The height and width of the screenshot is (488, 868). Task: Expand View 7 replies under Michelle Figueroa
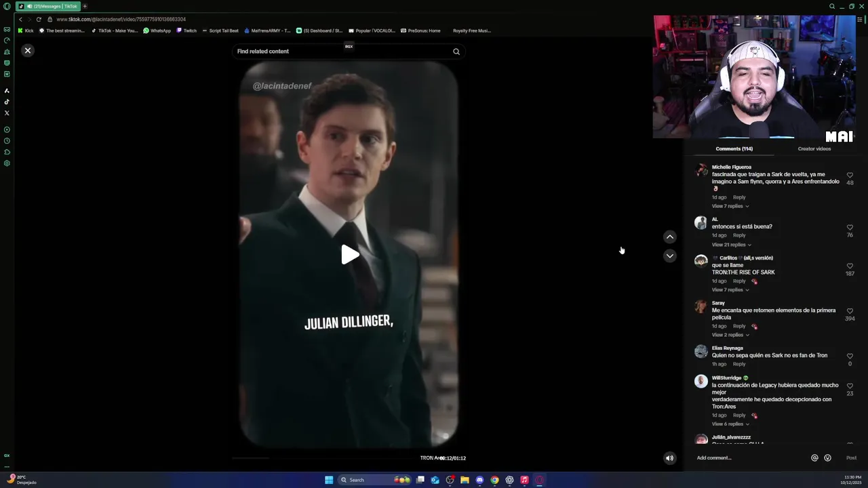[730, 206]
